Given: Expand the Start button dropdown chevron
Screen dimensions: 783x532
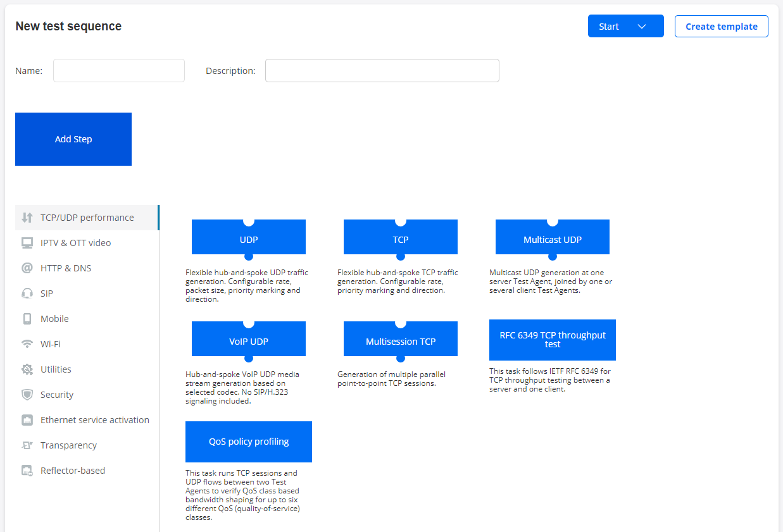Looking at the screenshot, I should point(642,27).
